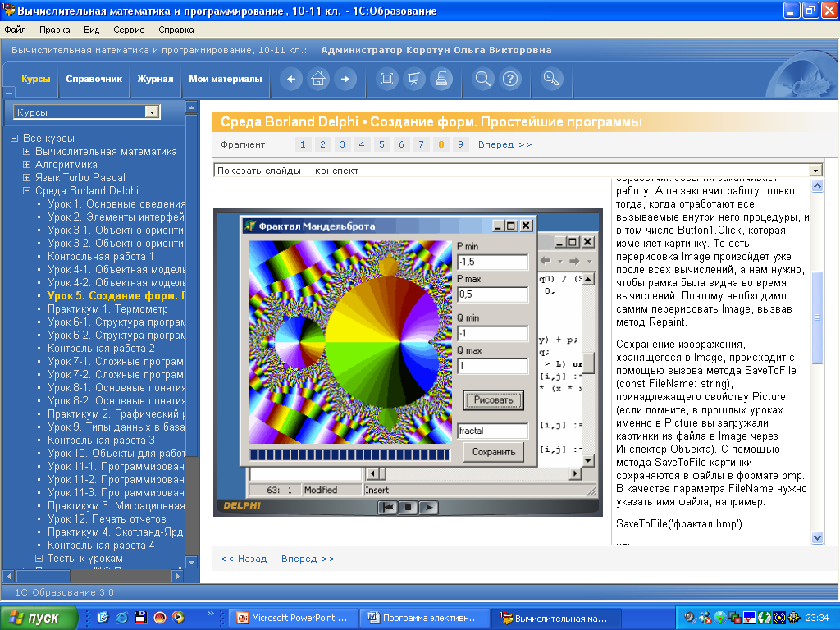Click the key access icon
The width and height of the screenshot is (840, 630).
(x=551, y=80)
